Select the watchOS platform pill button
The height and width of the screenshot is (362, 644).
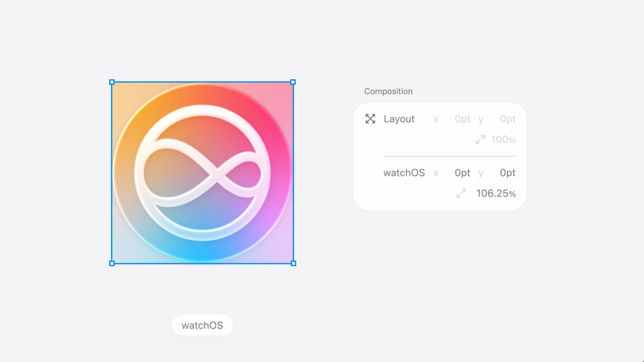click(x=202, y=325)
